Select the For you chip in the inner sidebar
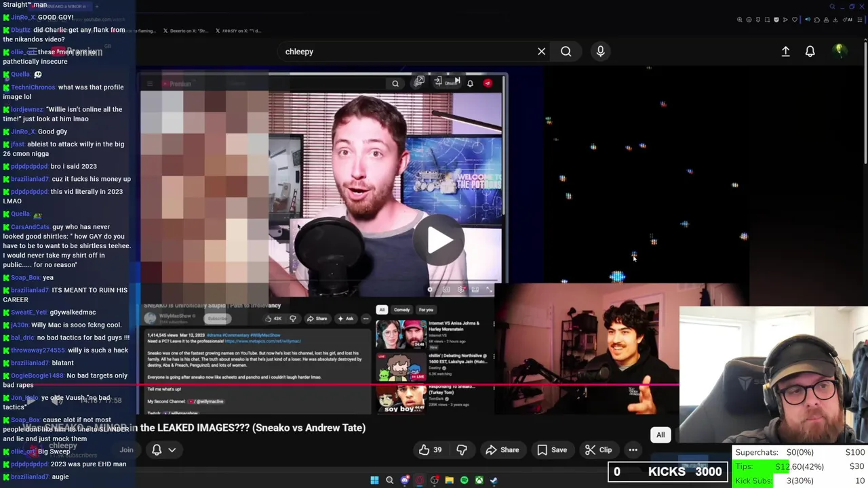Viewport: 868px width, 488px height. [x=426, y=310]
